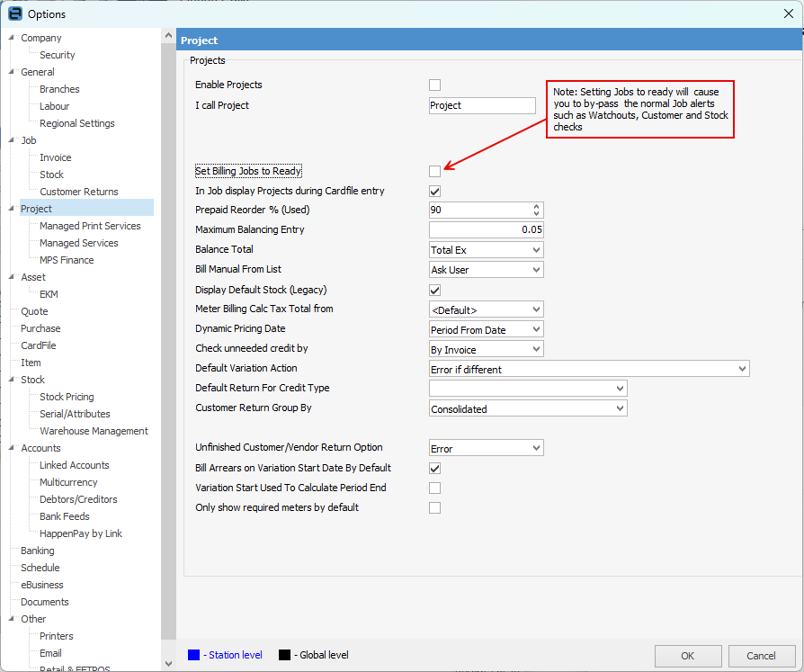The width and height of the screenshot is (804, 672).
Task: Click down arrow at bottom of tree scrollbar
Action: click(x=168, y=663)
